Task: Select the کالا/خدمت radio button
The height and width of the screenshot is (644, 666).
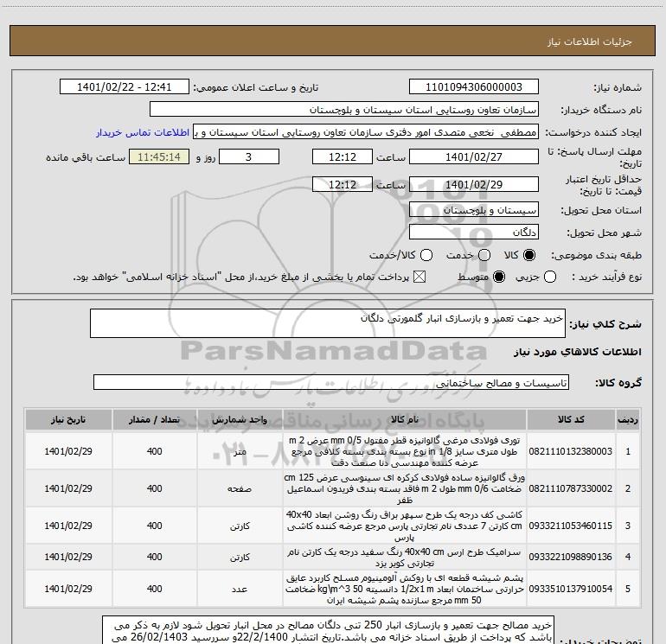Action: tap(426, 255)
